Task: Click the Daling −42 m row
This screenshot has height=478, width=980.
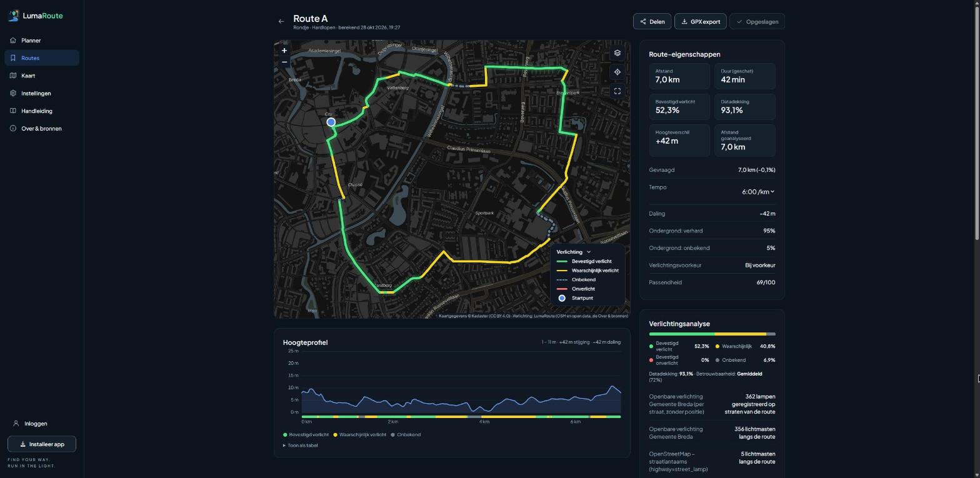Action: coord(712,214)
